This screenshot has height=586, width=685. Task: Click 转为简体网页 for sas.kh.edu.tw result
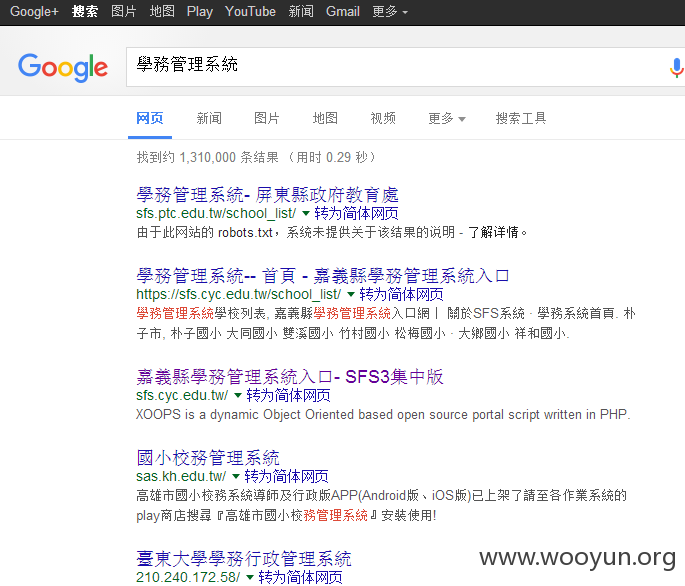pyautogui.click(x=287, y=476)
